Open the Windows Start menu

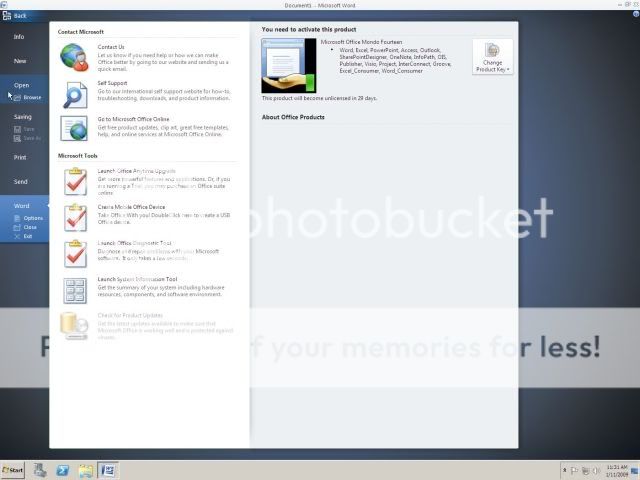tap(13, 470)
